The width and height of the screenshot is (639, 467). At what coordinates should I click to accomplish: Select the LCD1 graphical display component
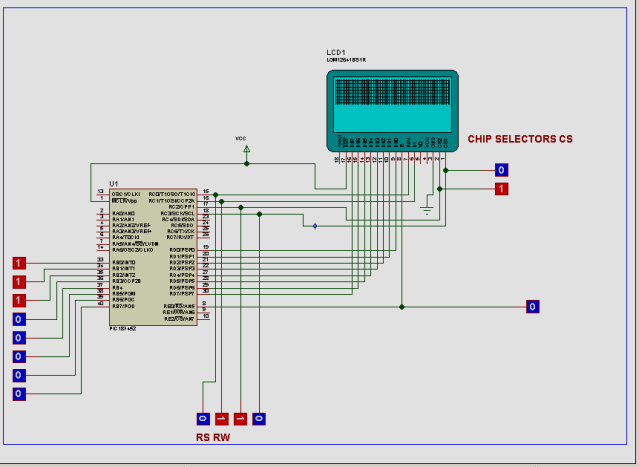(x=392, y=110)
